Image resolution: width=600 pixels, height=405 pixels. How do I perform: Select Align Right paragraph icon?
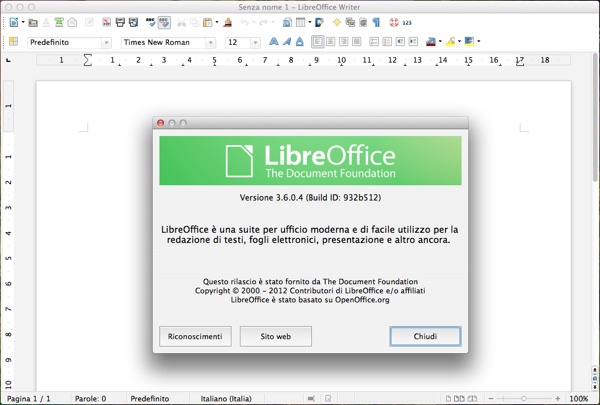(x=344, y=41)
